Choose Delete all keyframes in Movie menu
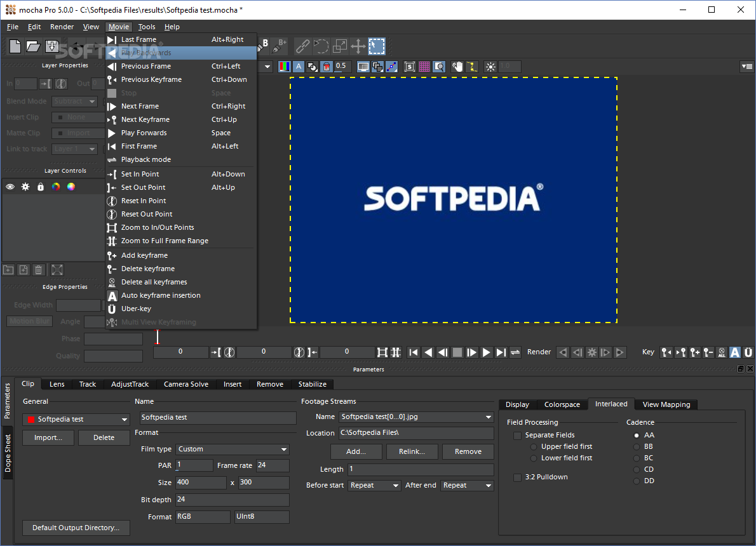The image size is (756, 546). (181, 282)
